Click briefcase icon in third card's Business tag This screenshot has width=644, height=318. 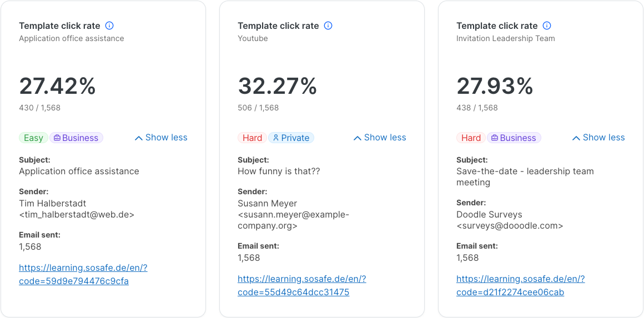pos(494,138)
